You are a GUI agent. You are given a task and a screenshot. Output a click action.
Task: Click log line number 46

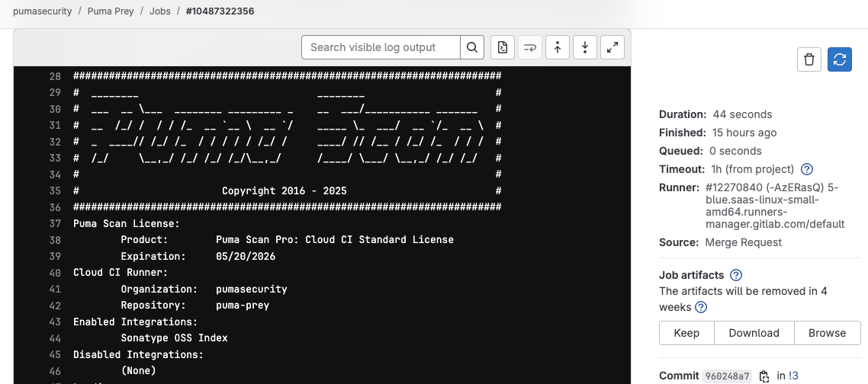pos(55,371)
